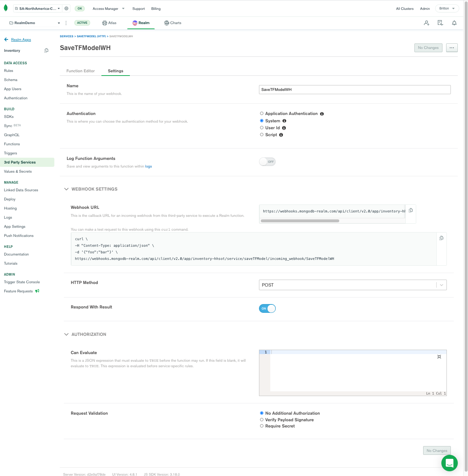Click the bottom No Changes button
Image resolution: width=468 pixels, height=476 pixels.
click(437, 450)
